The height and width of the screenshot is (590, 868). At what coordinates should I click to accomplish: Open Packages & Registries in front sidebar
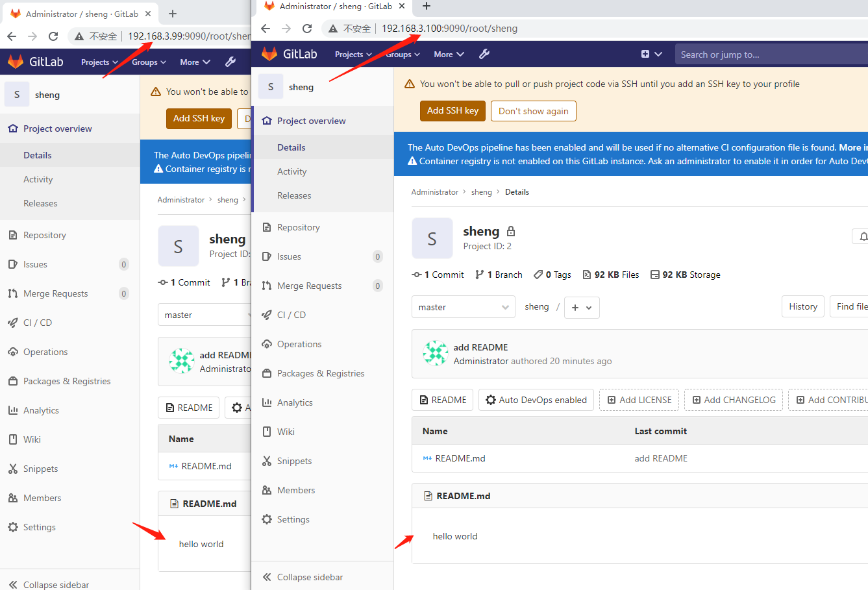[322, 373]
